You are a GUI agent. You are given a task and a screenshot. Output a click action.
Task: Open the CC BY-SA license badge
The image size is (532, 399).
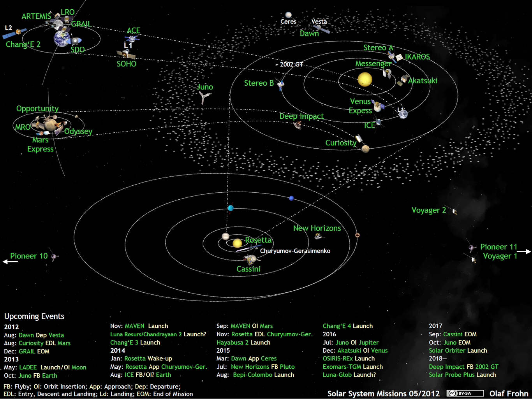point(465,393)
